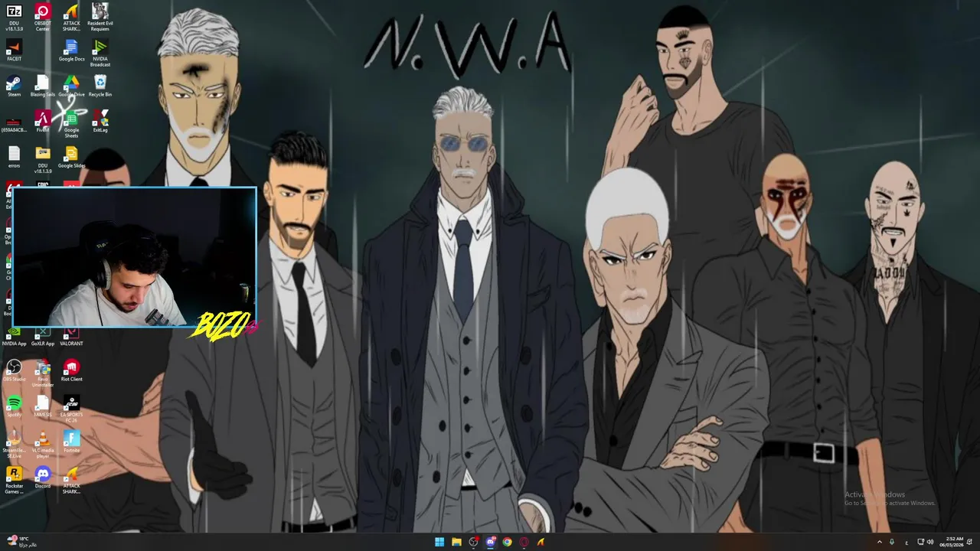980x551 pixels.
Task: Select the ExitLag desktop shortcut
Action: (100, 121)
